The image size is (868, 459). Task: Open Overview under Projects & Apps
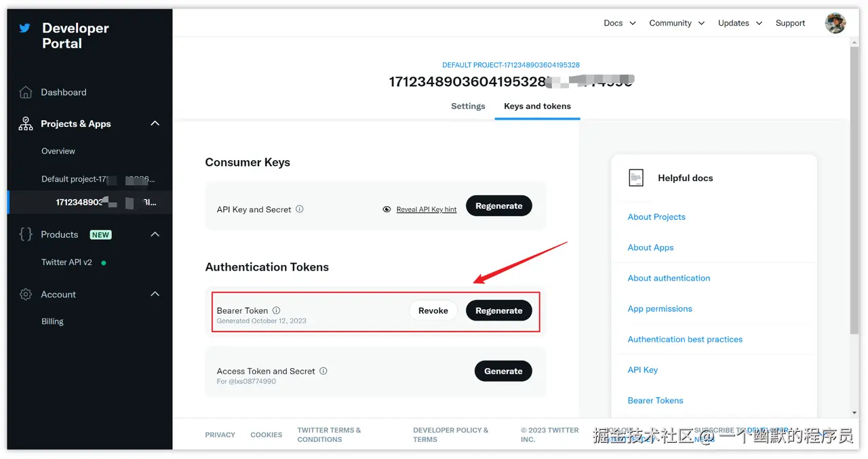click(x=58, y=151)
